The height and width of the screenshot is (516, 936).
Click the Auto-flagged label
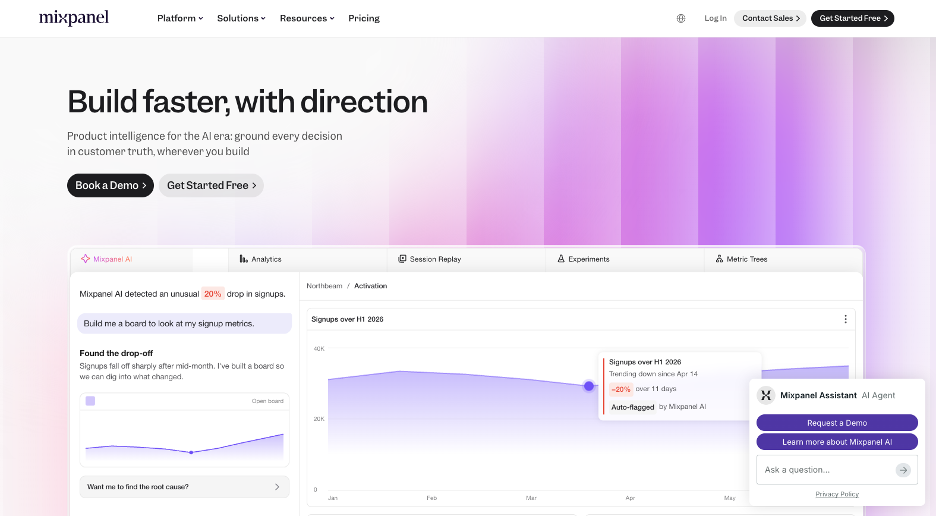click(x=633, y=407)
